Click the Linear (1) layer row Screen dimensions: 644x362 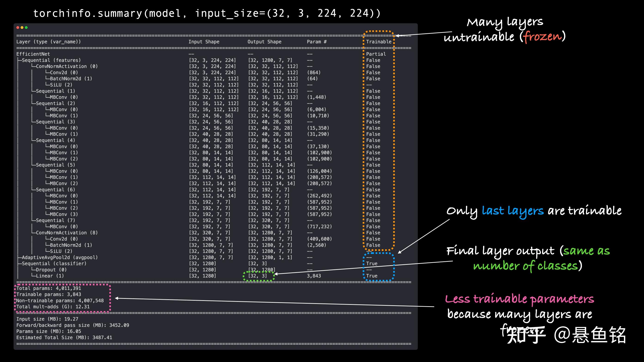50,276
